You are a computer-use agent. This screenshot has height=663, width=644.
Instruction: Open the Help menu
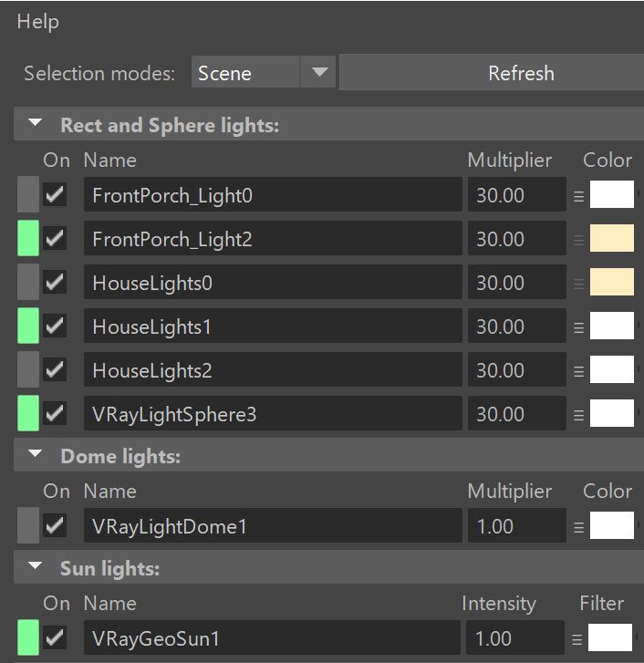(38, 22)
